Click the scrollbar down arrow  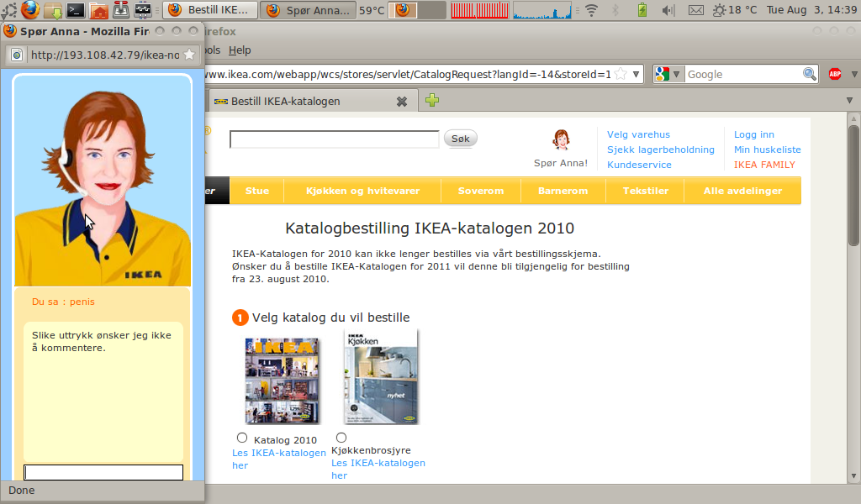click(853, 476)
